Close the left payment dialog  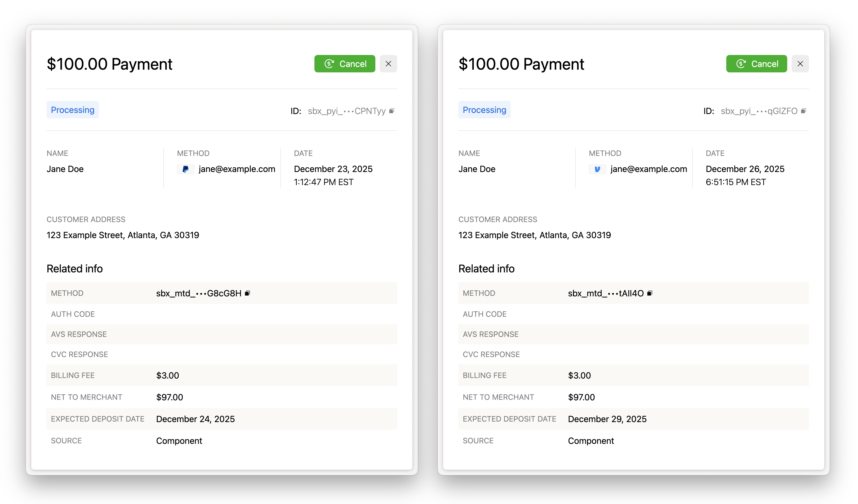[x=388, y=64]
